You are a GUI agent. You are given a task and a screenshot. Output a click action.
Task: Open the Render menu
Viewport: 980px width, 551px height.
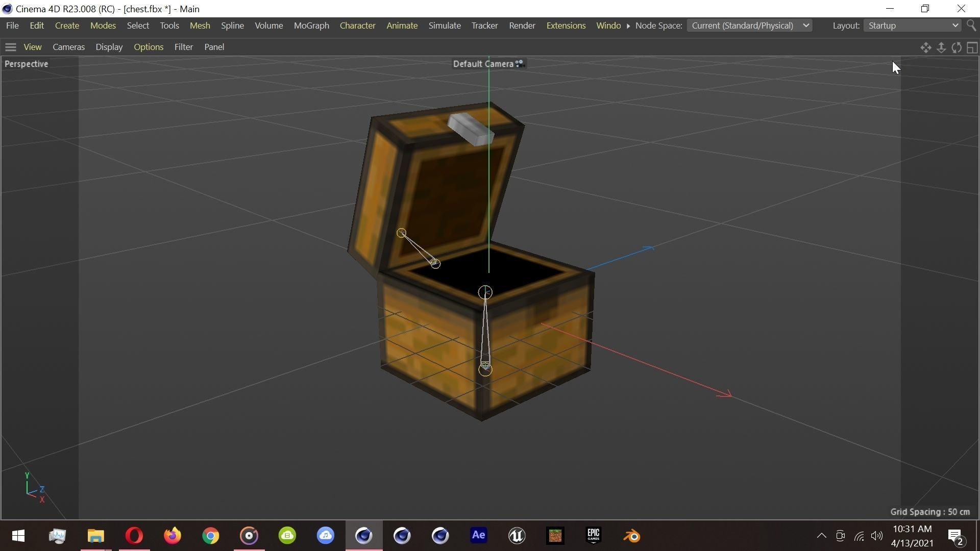522,26
